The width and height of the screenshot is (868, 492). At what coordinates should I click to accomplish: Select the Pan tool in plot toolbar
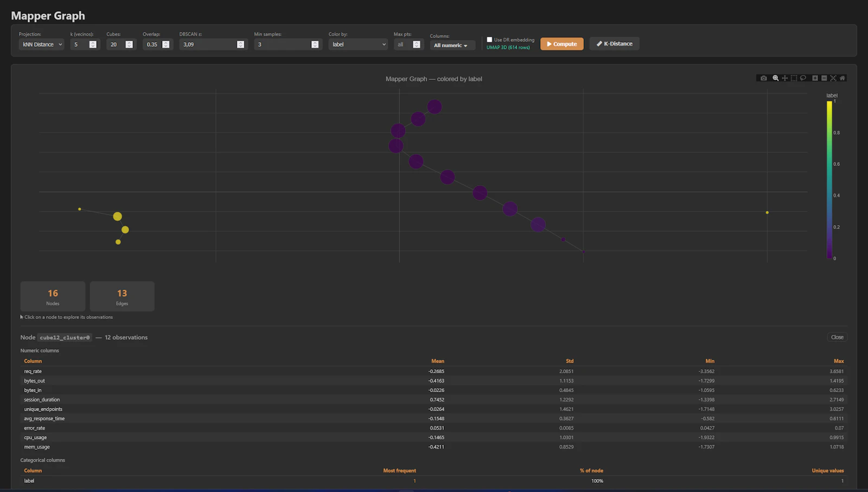coord(784,78)
